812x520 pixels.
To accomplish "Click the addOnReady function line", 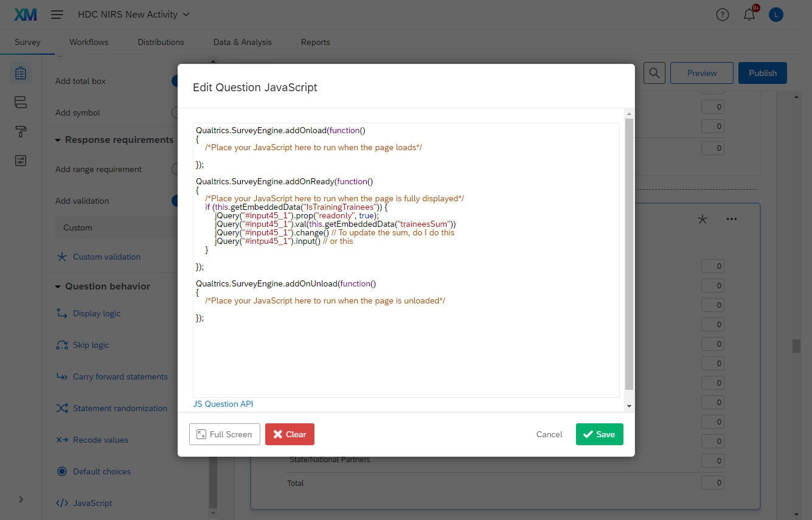I will click(284, 181).
